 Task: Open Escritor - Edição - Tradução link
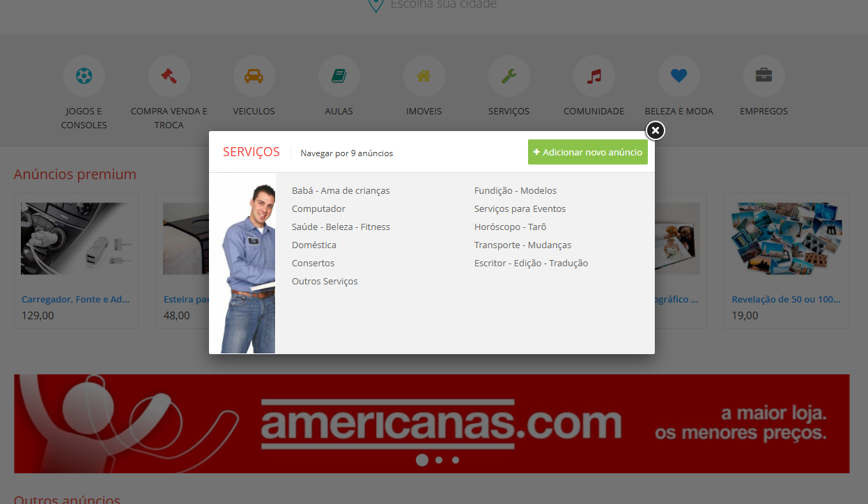coord(531,263)
